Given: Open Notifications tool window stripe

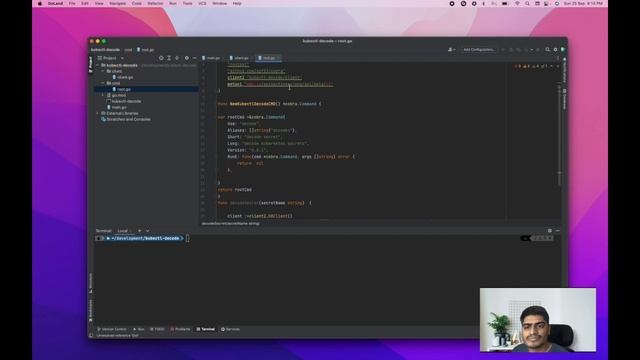Looking at the screenshot, I should (x=564, y=70).
